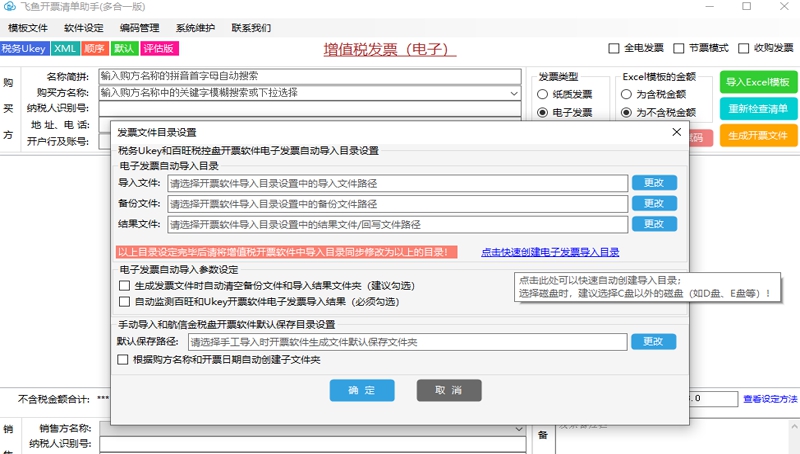The image size is (800, 454).
Task: Click the 重新检查清单 button
Action: [x=758, y=109]
